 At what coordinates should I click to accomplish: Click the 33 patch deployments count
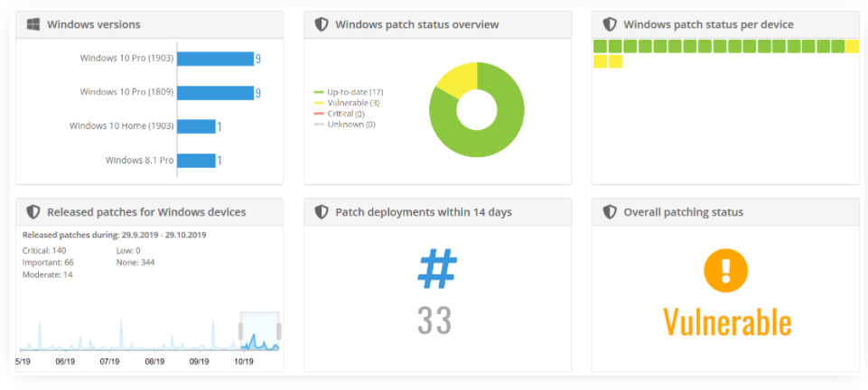coord(435,320)
